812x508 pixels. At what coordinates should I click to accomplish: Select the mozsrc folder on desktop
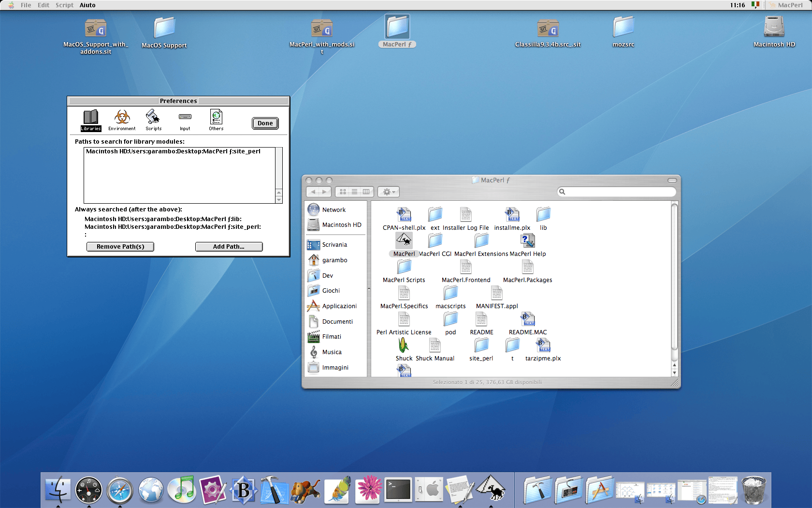pyautogui.click(x=623, y=27)
